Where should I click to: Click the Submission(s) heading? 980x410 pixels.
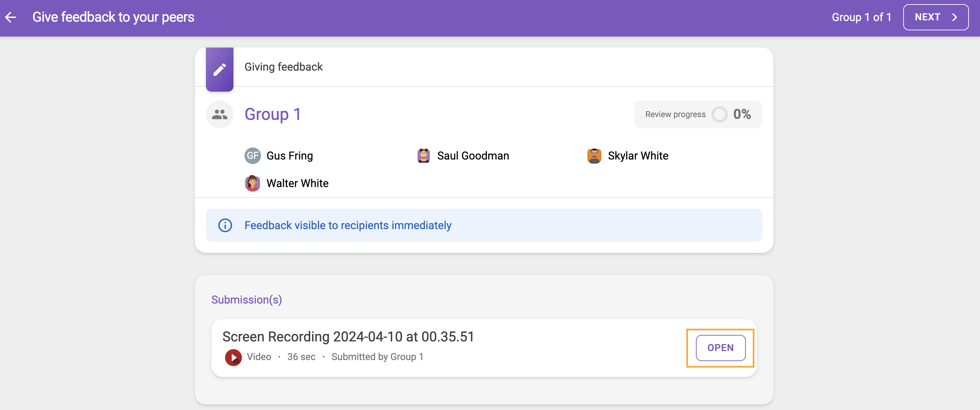click(247, 300)
